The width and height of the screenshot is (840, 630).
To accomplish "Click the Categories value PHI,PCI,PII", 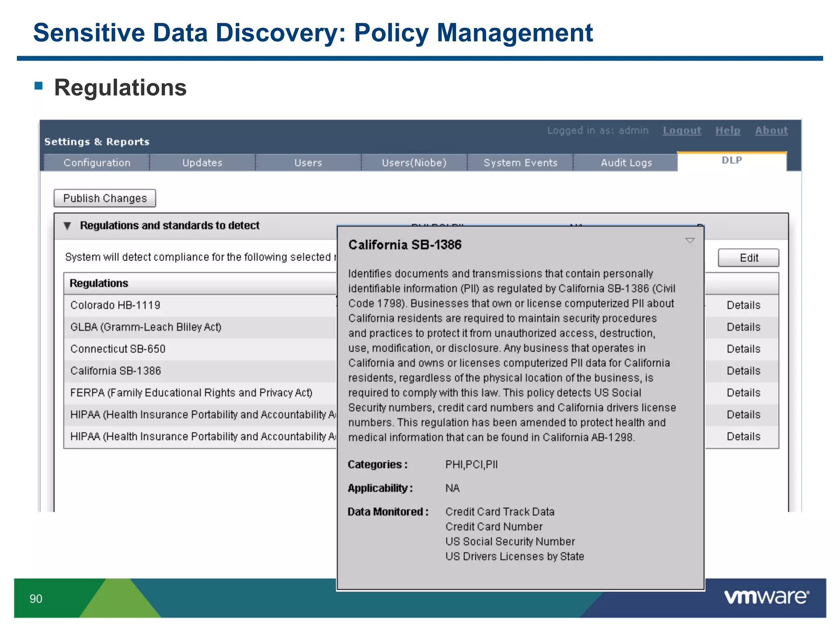I will click(471, 465).
